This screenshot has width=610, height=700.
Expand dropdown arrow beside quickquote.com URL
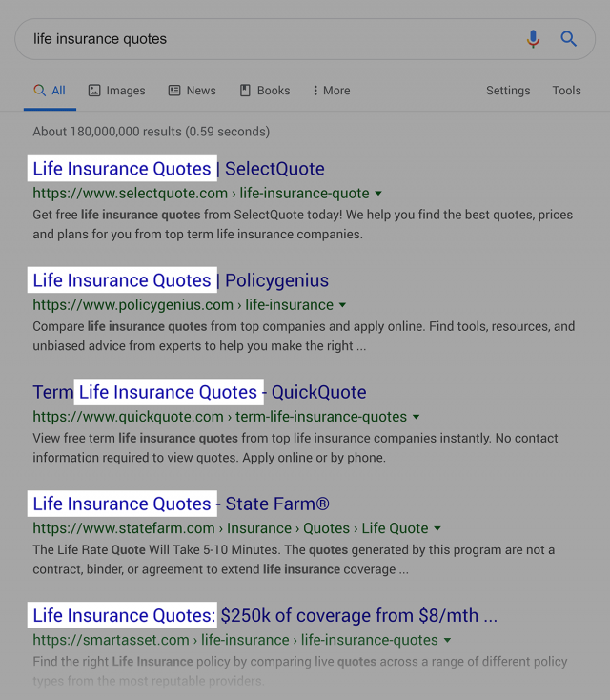(416, 417)
